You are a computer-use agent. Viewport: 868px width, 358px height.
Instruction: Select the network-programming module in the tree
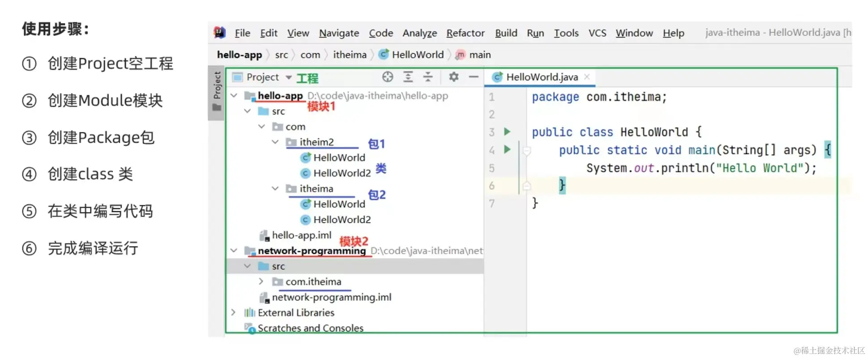pos(312,251)
